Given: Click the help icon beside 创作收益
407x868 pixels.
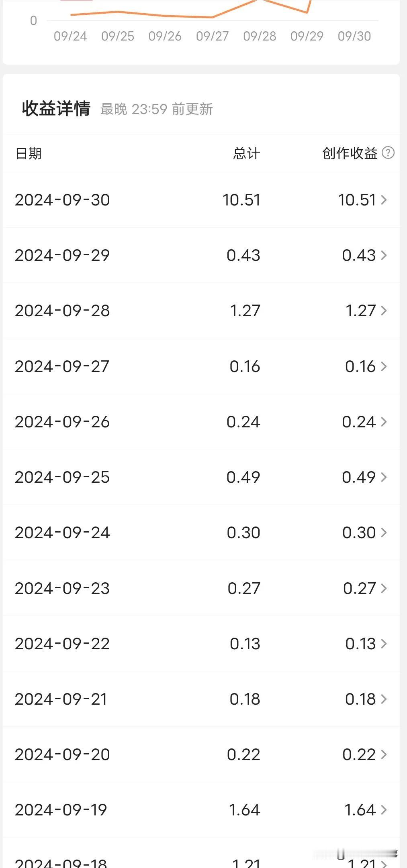Looking at the screenshot, I should (388, 153).
